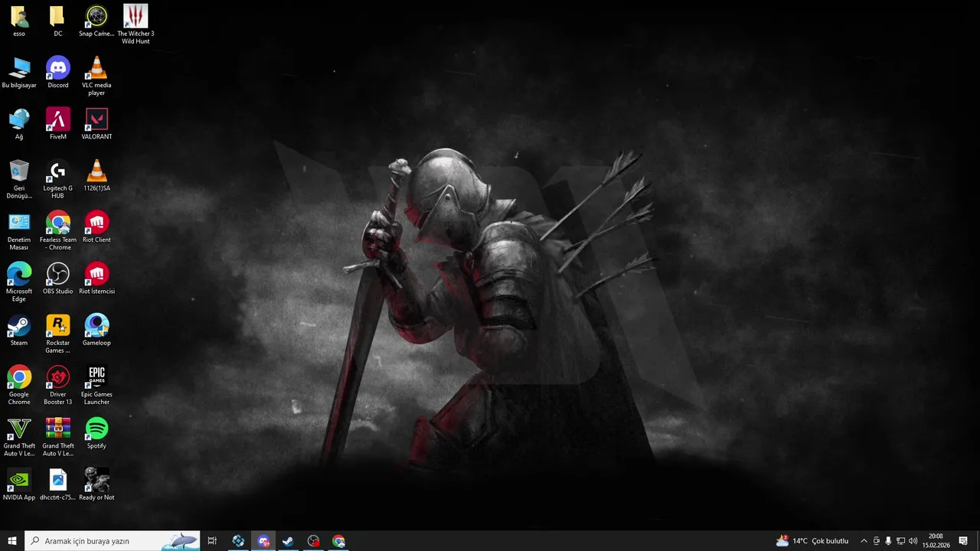Select the Rockstar Games Launcher shortcut
This screenshot has height=551, width=980.
pos(57,333)
